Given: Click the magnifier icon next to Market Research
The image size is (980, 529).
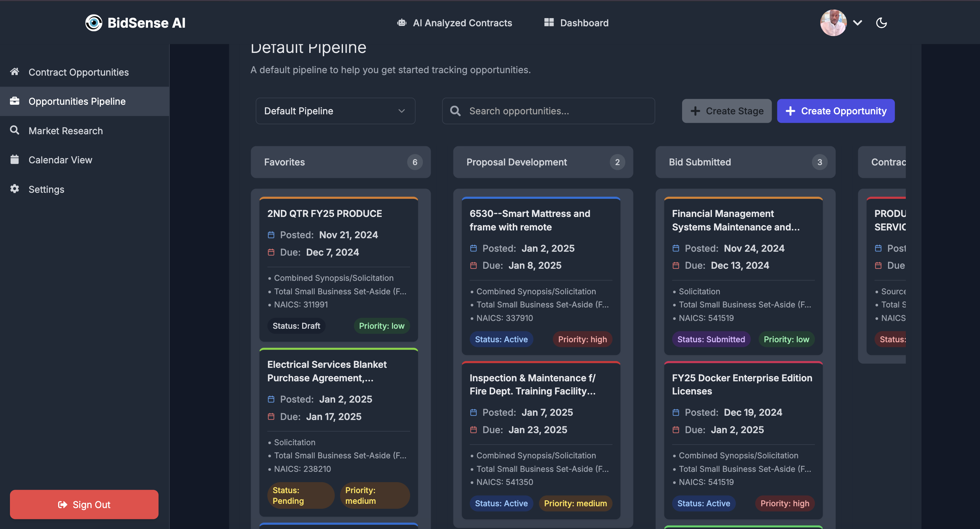Looking at the screenshot, I should pyautogui.click(x=15, y=130).
